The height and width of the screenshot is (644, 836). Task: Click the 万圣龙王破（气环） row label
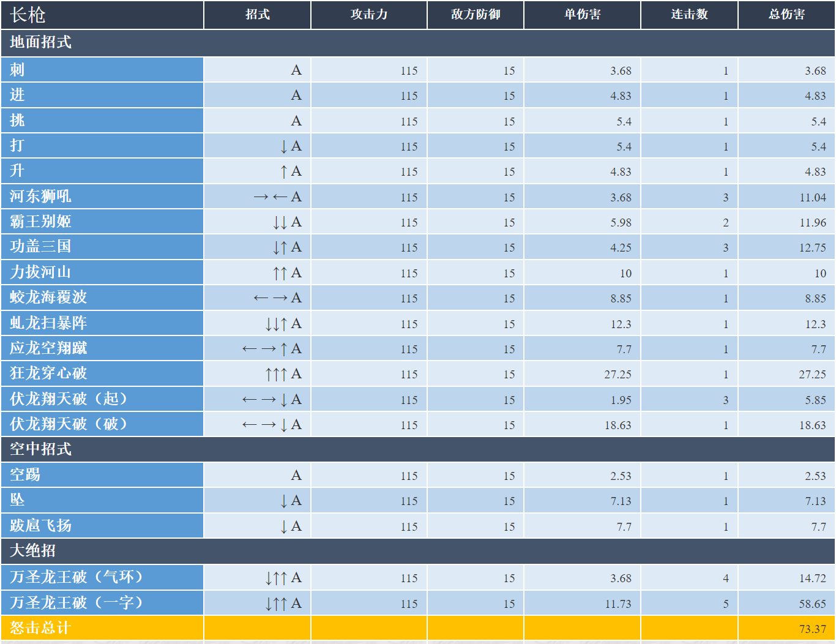pyautogui.click(x=102, y=577)
